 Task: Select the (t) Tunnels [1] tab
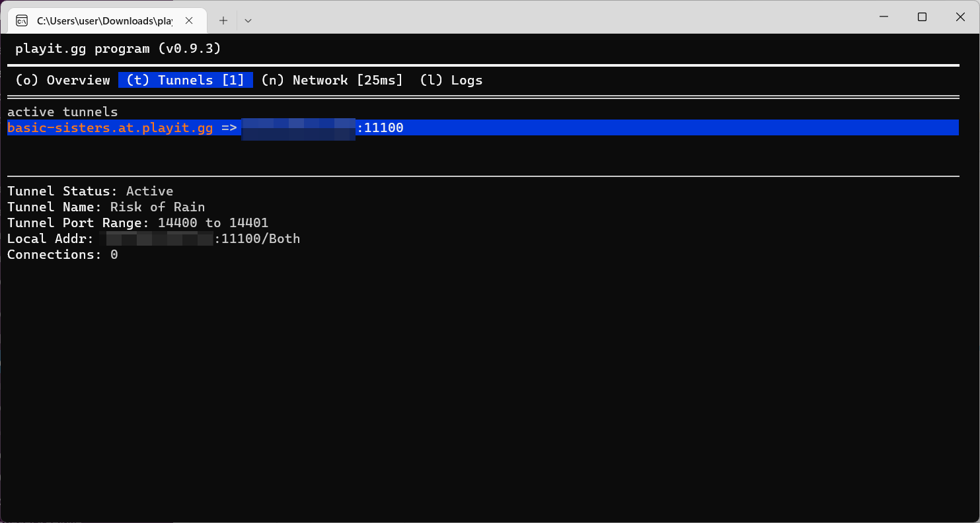[186, 80]
